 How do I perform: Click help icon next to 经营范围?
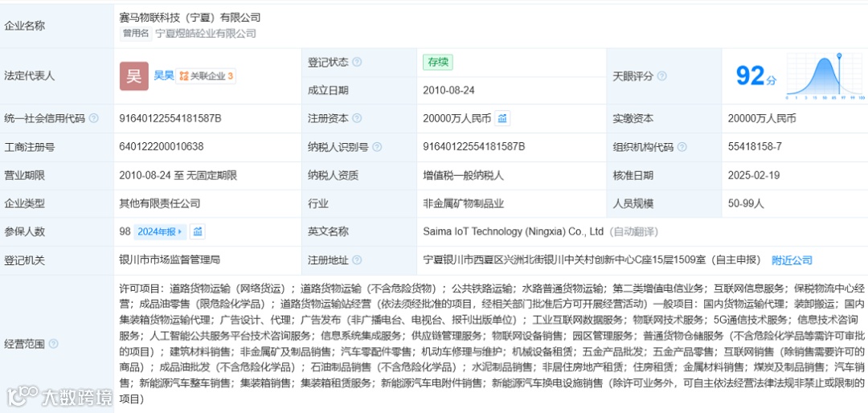click(x=53, y=344)
